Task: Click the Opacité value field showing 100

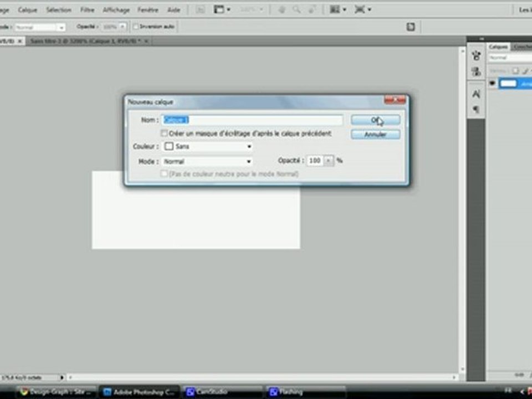Action: click(315, 160)
